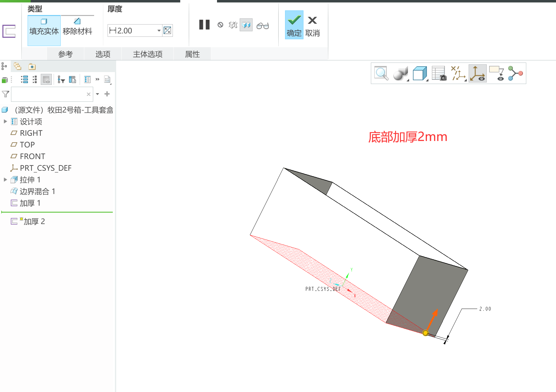This screenshot has width=556, height=392.
Task: Open the 参考 tab
Action: pyautogui.click(x=66, y=54)
